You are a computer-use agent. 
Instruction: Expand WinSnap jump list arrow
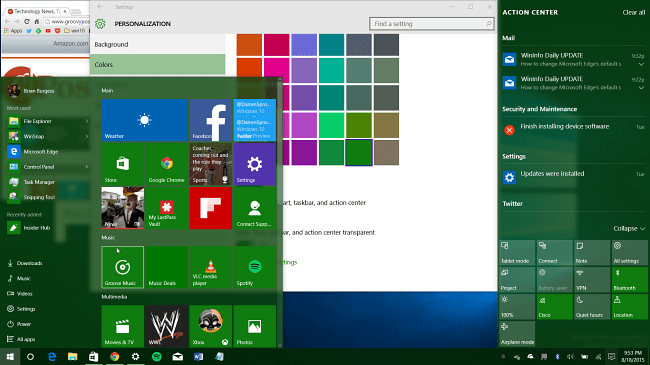click(87, 136)
